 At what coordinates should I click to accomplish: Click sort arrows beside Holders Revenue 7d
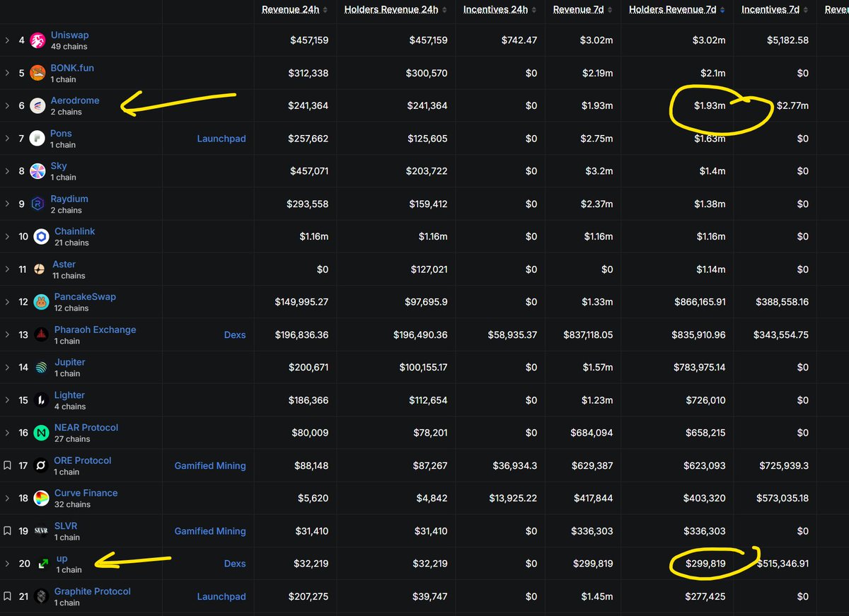pos(722,10)
